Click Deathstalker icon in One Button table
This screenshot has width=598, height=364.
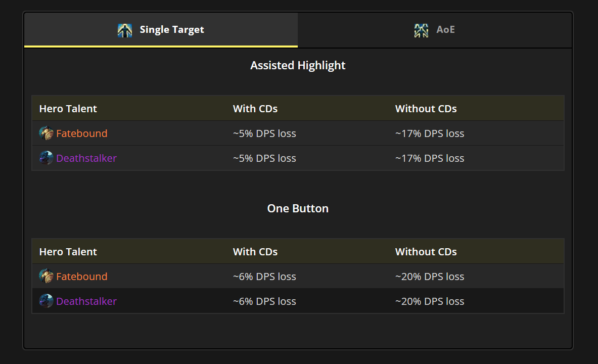tap(47, 301)
